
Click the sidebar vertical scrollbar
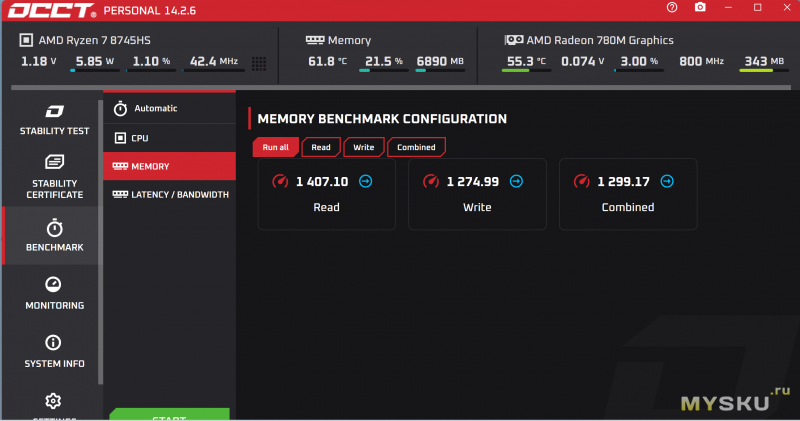(101, 242)
